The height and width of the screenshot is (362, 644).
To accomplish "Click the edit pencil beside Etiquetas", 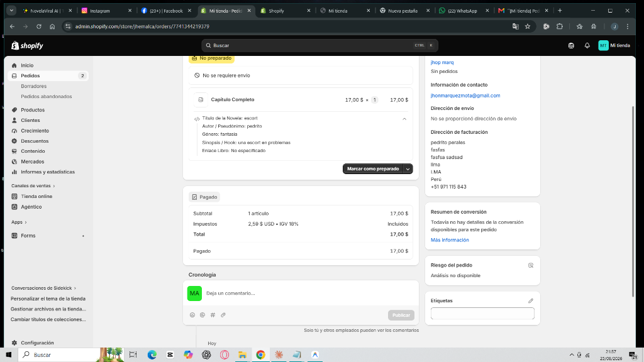I will (x=531, y=301).
